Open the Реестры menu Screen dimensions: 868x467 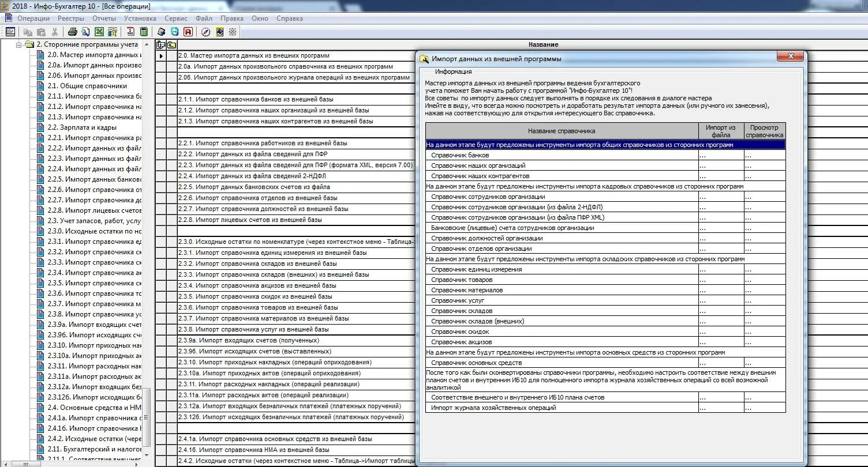pyautogui.click(x=71, y=18)
